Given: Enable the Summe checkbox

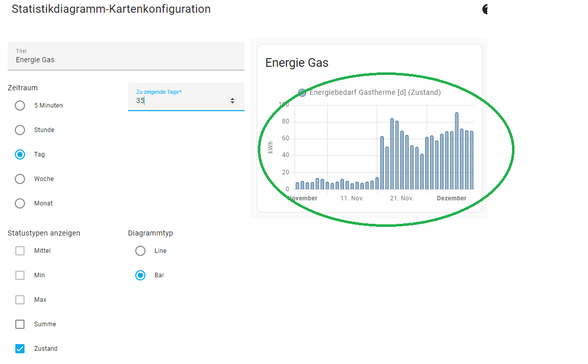Looking at the screenshot, I should click(x=19, y=324).
